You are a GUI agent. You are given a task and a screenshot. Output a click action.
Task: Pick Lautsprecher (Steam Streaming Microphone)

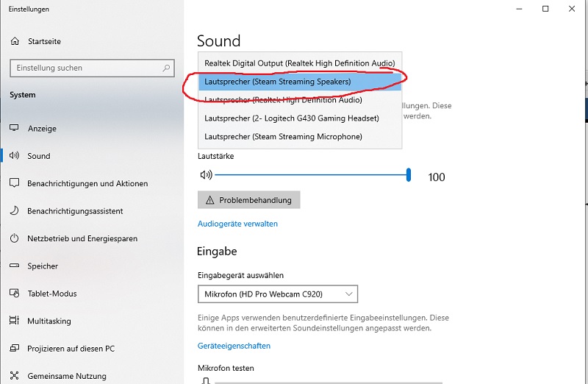coord(300,137)
